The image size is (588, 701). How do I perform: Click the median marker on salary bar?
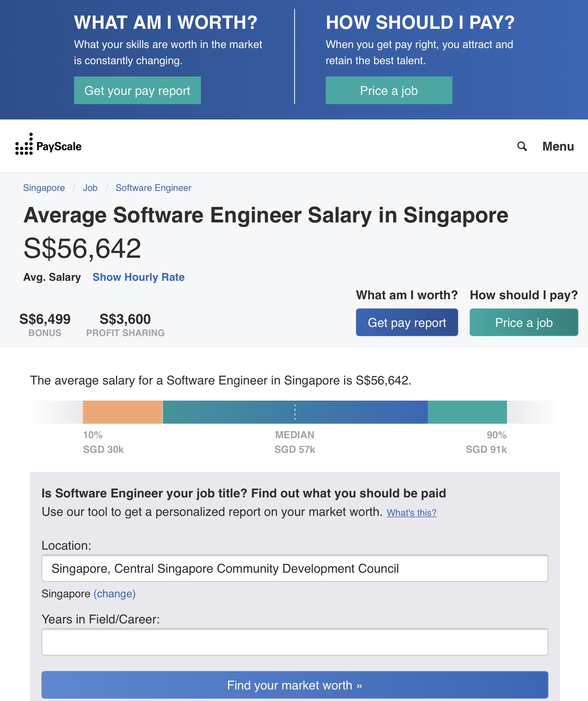click(x=295, y=412)
